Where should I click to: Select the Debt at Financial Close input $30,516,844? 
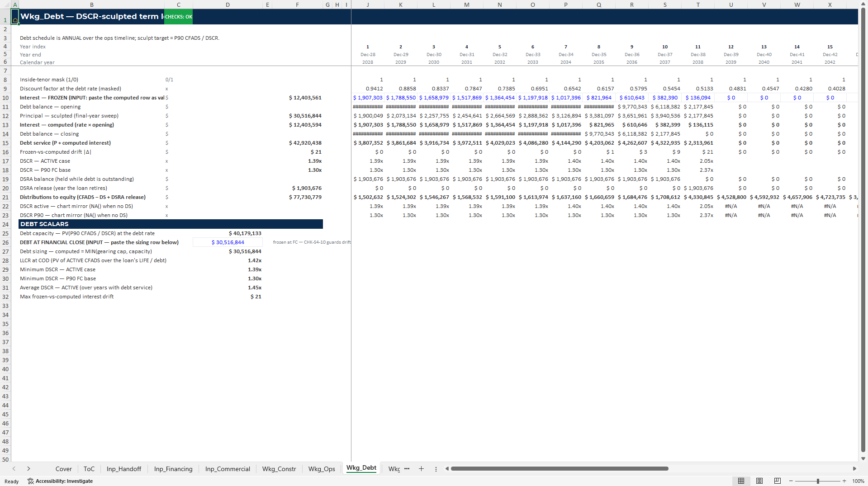point(228,242)
